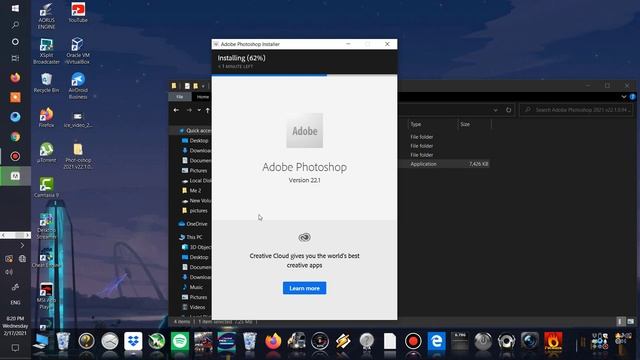
Task: Click the Firefox icon in the dock
Action: (x=273, y=341)
